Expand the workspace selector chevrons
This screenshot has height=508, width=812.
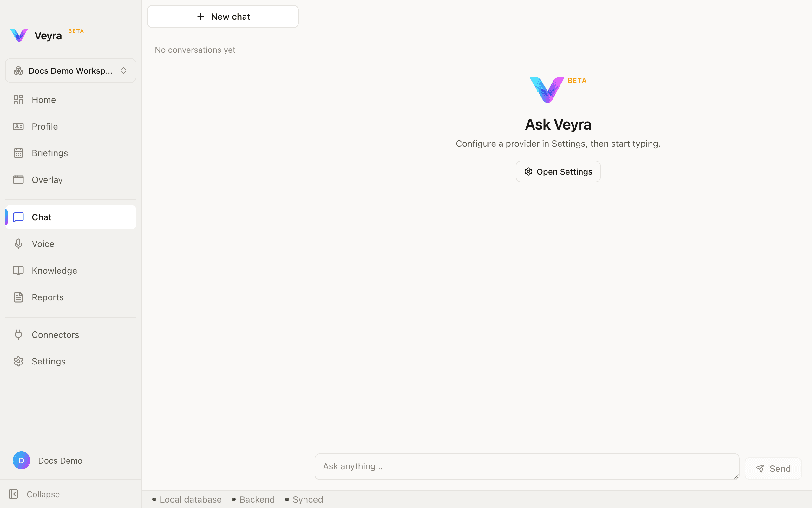click(123, 70)
